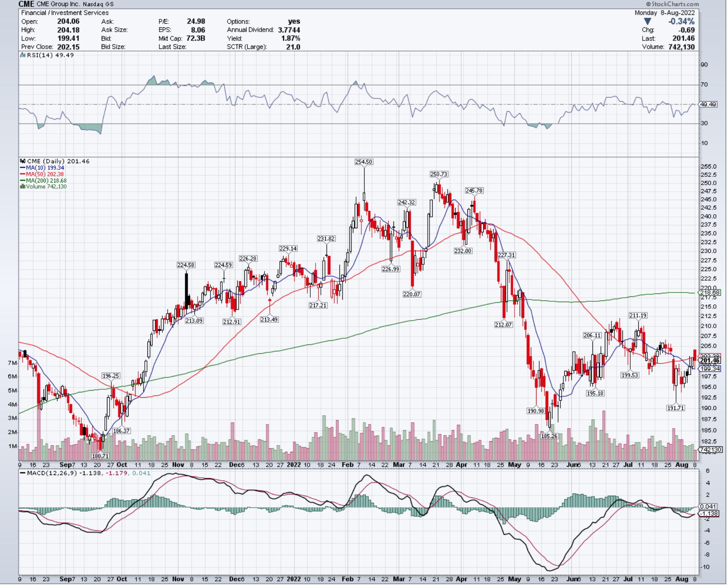Click the blue MA(10) legend line marker

(x=22, y=168)
